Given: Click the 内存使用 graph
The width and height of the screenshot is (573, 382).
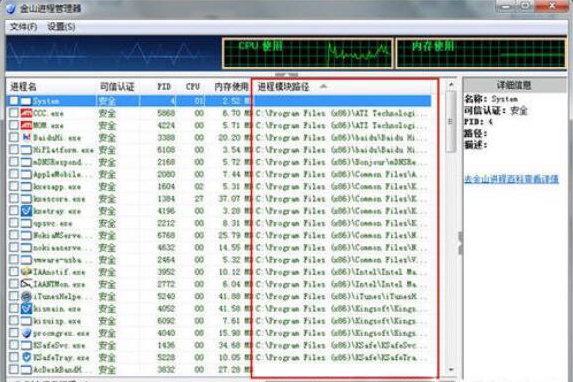Looking at the screenshot, I should click(x=481, y=54).
